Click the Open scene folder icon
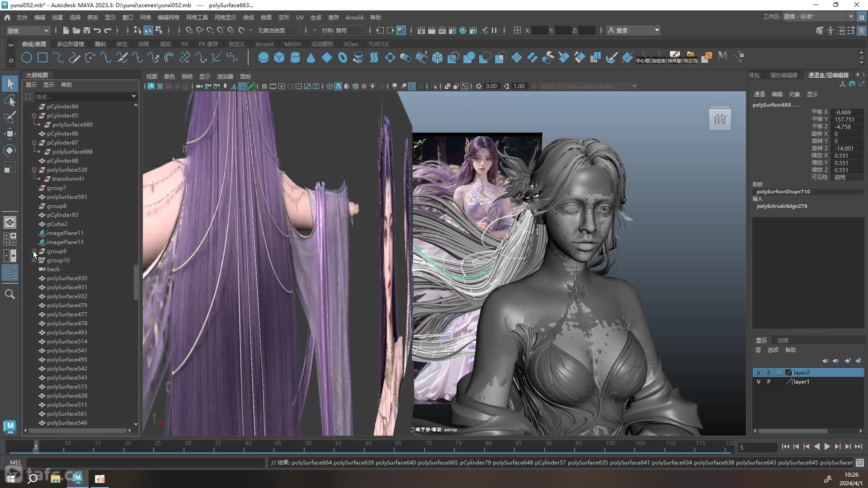 tap(76, 30)
